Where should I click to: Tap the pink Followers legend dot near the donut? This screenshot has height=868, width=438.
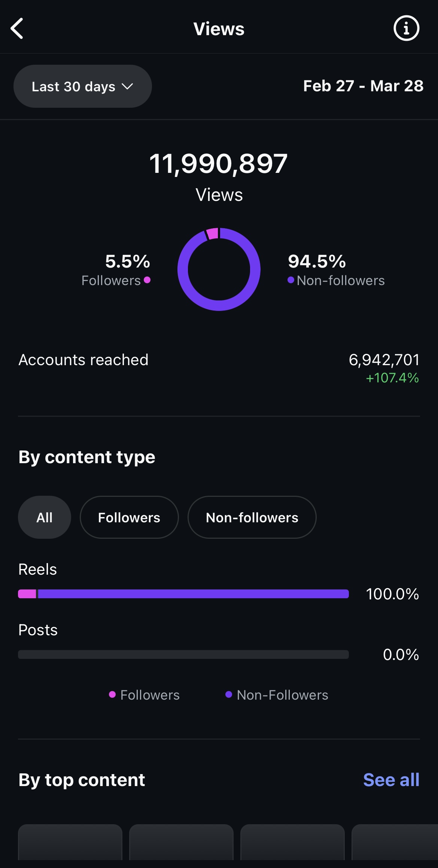point(147,280)
